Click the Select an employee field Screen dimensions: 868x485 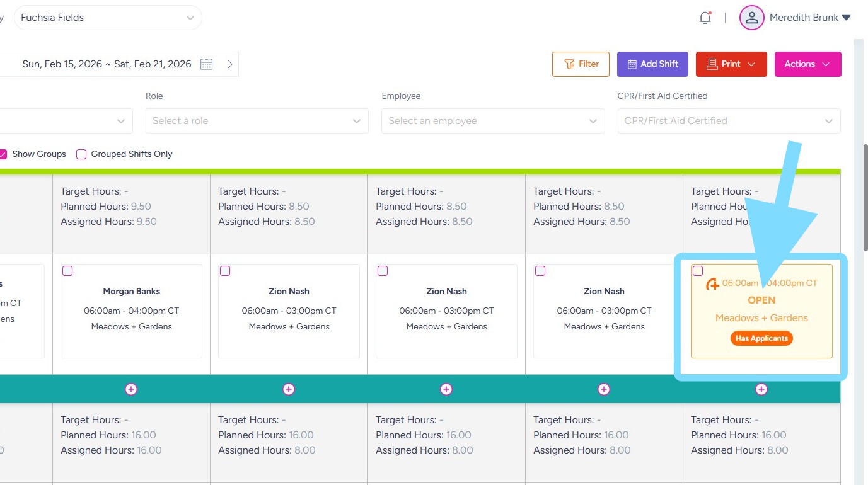tap(492, 121)
